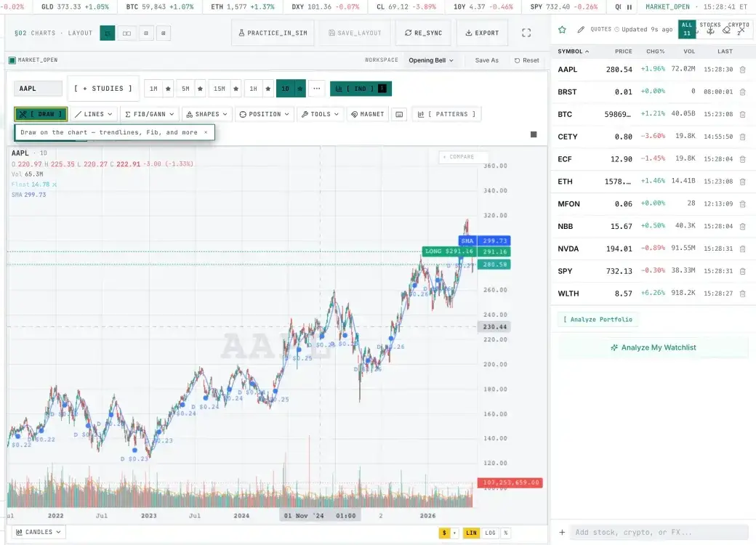Select the ALL 11 watchlist tab
Viewport: 756px width, 545px height.
point(687,29)
